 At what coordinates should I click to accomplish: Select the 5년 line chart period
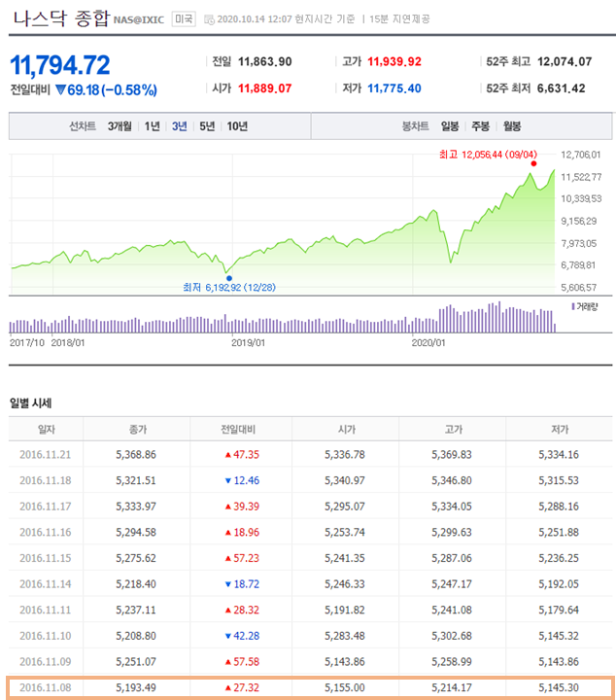[x=207, y=126]
